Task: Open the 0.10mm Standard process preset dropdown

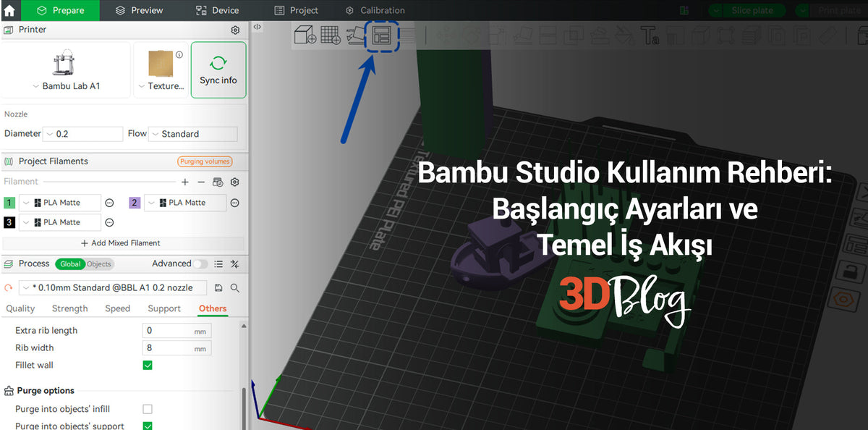Action: pyautogui.click(x=112, y=287)
